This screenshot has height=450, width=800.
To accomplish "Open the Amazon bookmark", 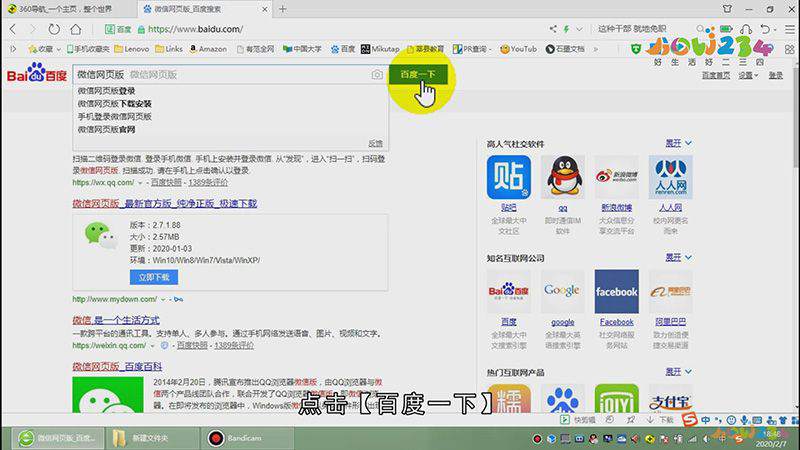I will pyautogui.click(x=208, y=49).
